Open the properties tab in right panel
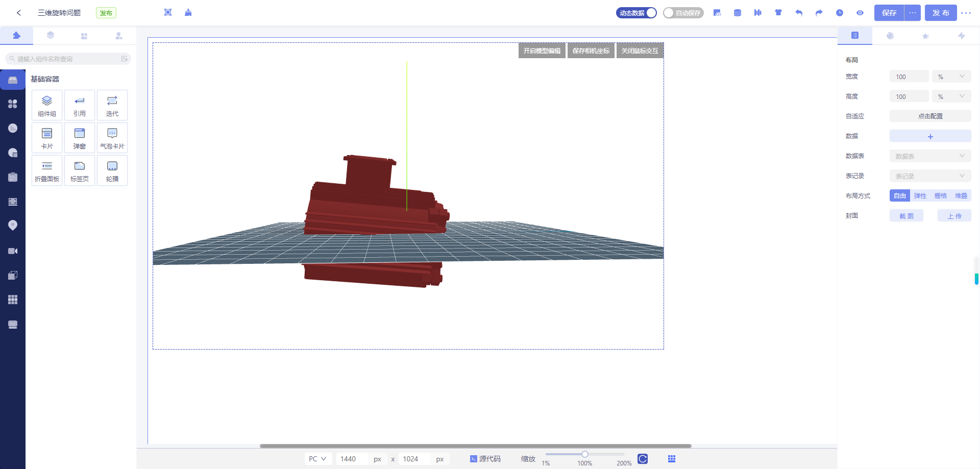This screenshot has width=980, height=469. (855, 36)
